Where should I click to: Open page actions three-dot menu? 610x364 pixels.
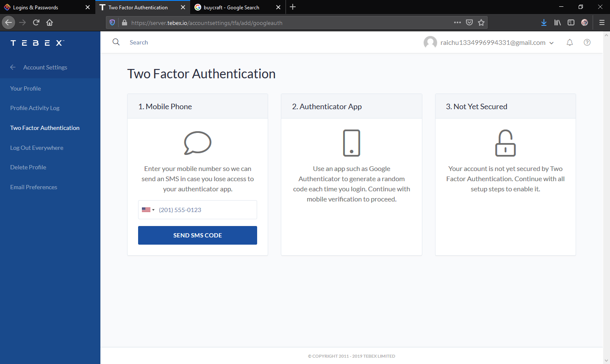[457, 22]
